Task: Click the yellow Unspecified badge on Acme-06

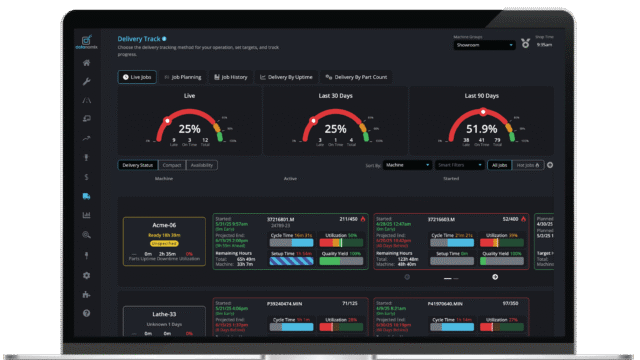Action: [164, 243]
